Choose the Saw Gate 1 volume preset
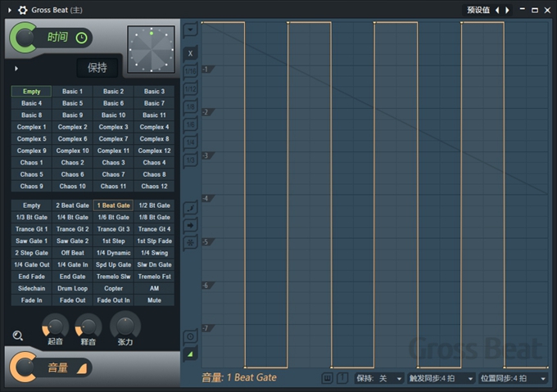The width and height of the screenshot is (557, 392). [32, 241]
